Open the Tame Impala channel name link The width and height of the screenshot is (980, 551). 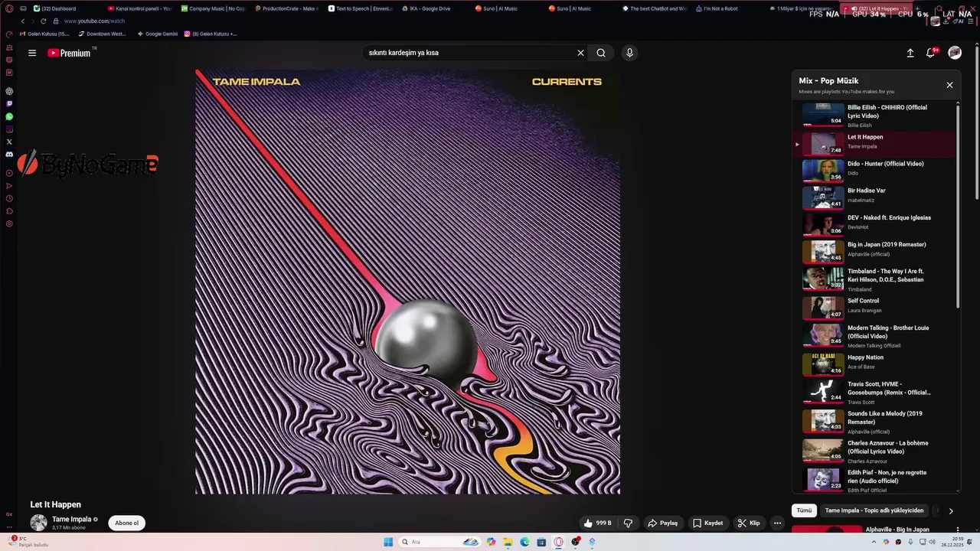point(71,519)
